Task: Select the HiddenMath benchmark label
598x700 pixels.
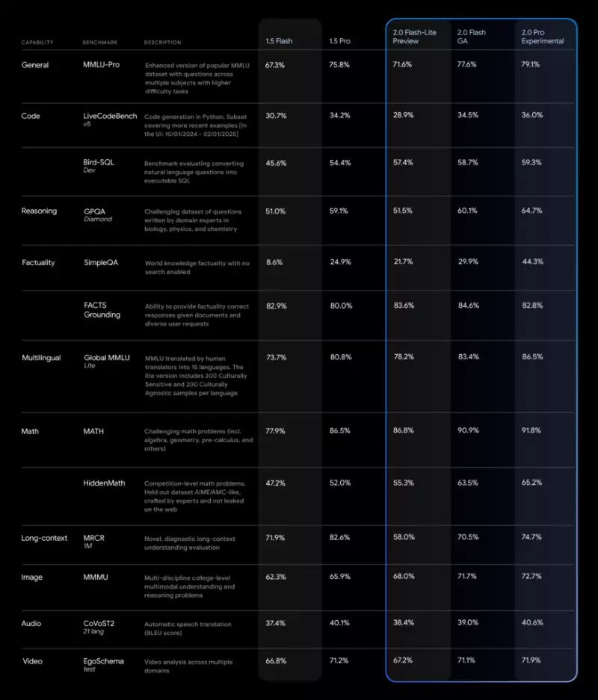Action: pyautogui.click(x=104, y=483)
